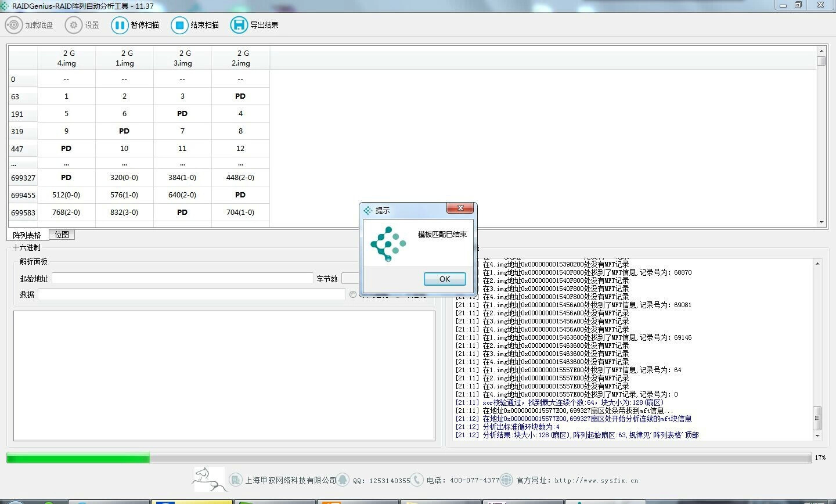836x504 pixels.
Task: Click the QQ penguin icon in footer
Action: coord(343,480)
